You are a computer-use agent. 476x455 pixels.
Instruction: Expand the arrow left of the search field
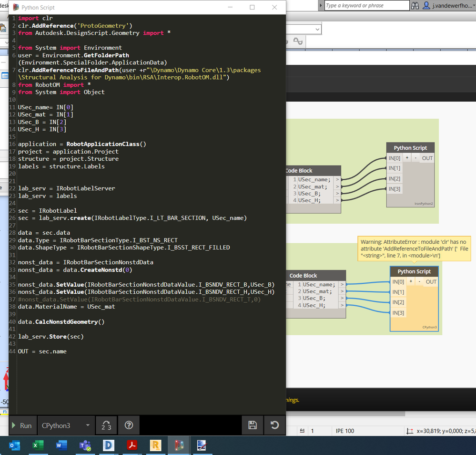(x=321, y=5)
